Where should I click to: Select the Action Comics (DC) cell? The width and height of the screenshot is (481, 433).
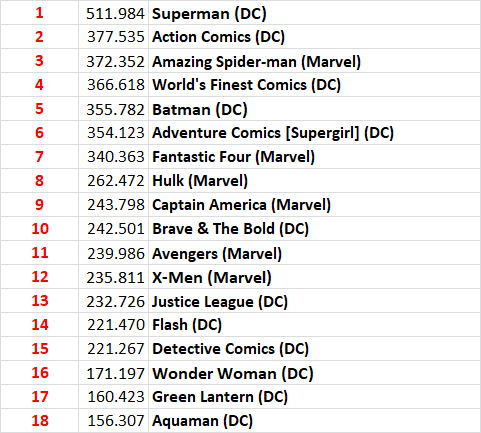coord(314,37)
